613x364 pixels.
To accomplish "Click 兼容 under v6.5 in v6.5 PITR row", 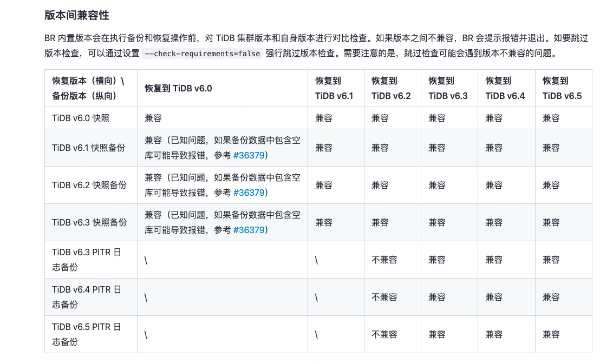I will pos(551,334).
